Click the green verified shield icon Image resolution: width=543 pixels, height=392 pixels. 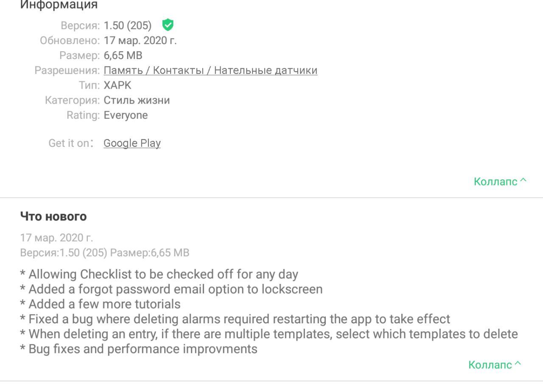click(x=168, y=25)
